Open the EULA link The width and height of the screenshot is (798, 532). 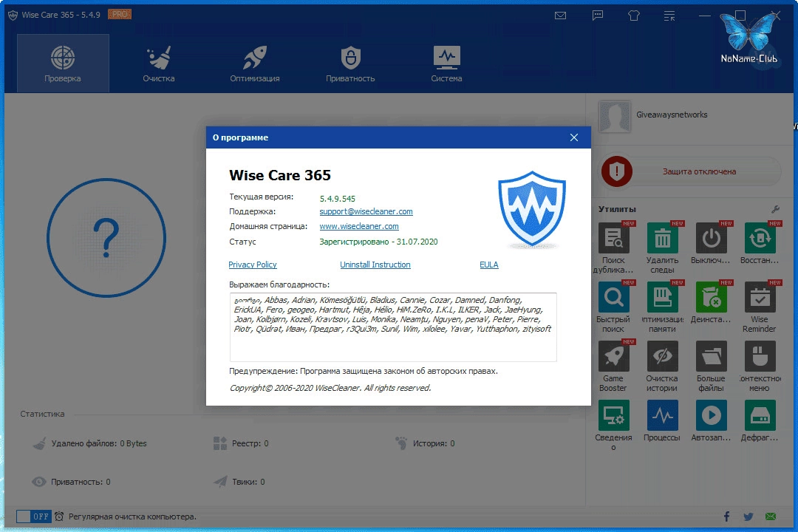[x=488, y=265]
